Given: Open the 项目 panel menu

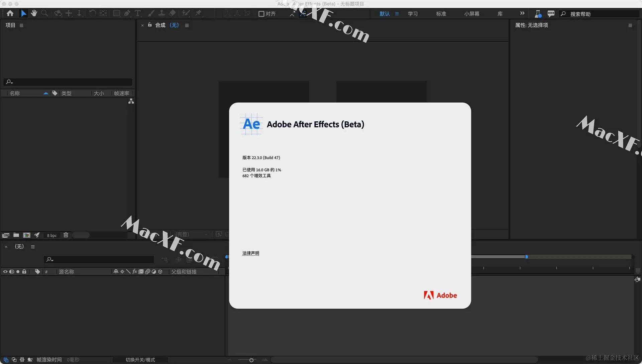Looking at the screenshot, I should click(21, 25).
